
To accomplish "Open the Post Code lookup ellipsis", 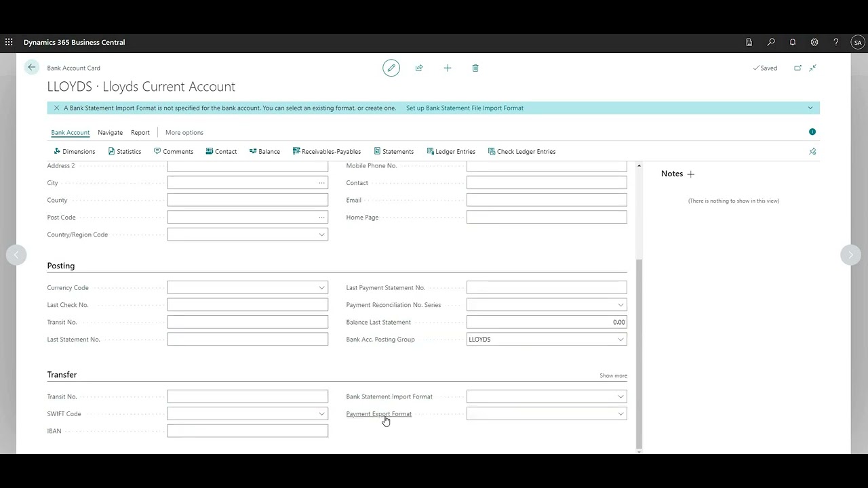I will pyautogui.click(x=321, y=218).
